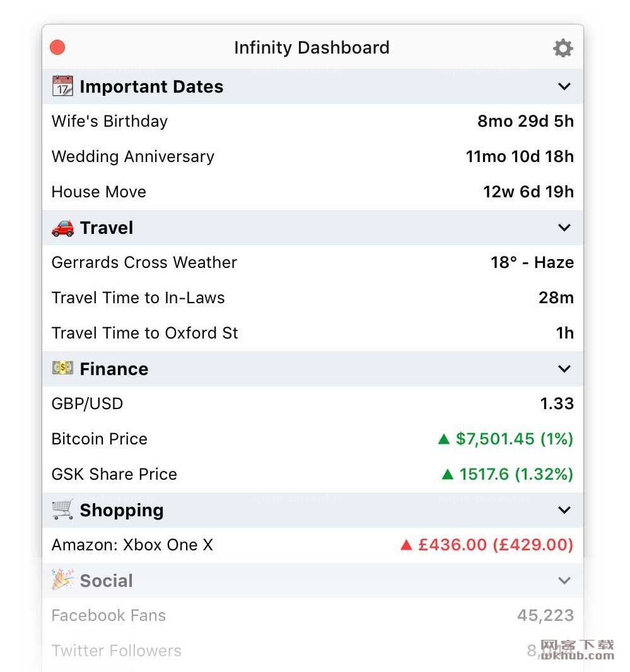Collapse the Social section chevron
630x672 pixels.
[x=564, y=581]
